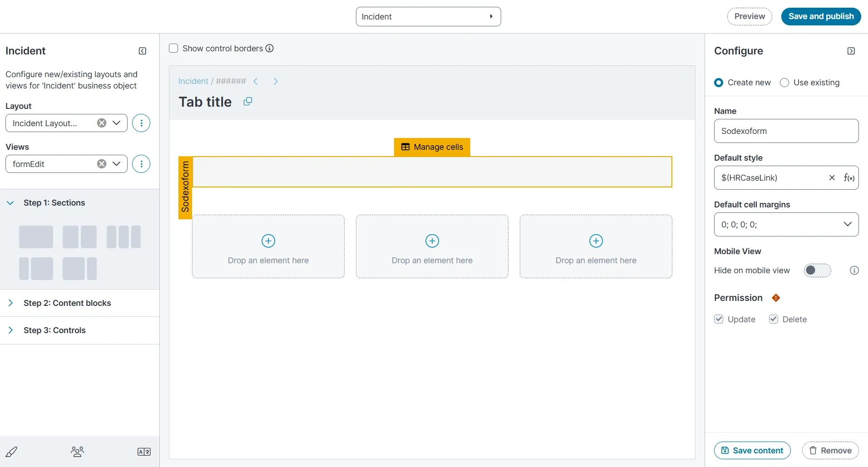
Task: Select the highlighted Sodexoform section row
Action: click(x=432, y=172)
